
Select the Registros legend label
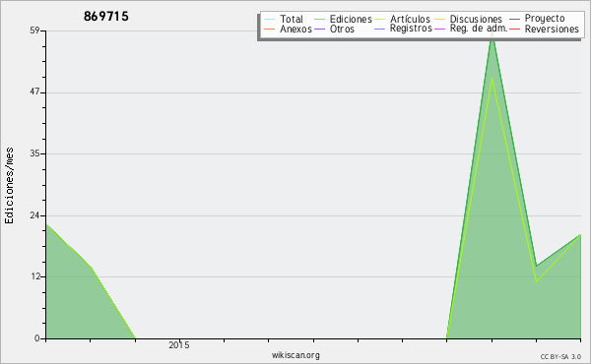(x=411, y=29)
